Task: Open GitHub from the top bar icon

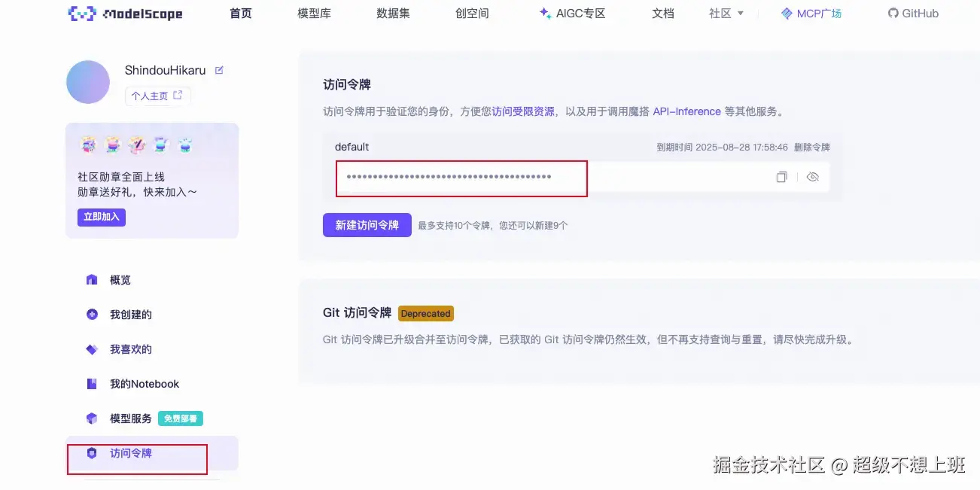Action: click(x=892, y=13)
